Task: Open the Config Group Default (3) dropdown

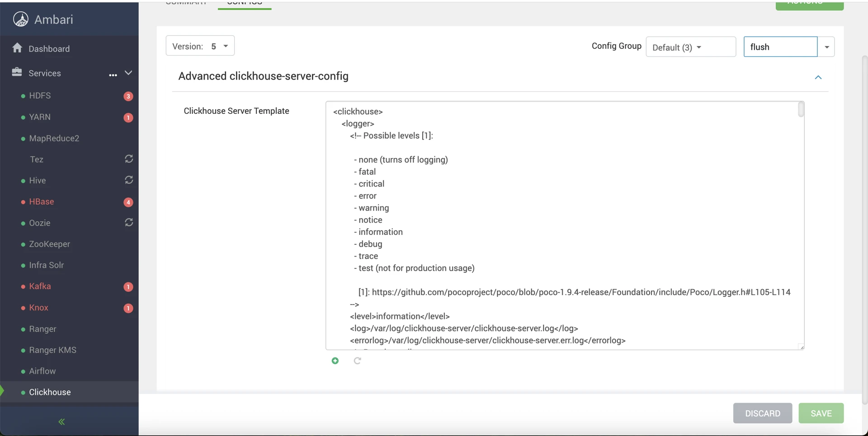Action: click(690, 47)
